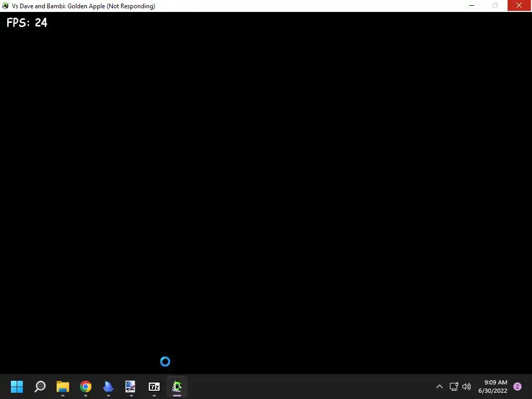Launch Google Chrome from taskbar

(86, 387)
